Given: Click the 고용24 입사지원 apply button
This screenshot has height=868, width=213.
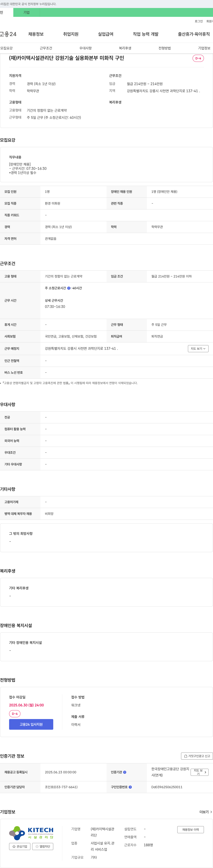Looking at the screenshot, I should (x=31, y=724).
